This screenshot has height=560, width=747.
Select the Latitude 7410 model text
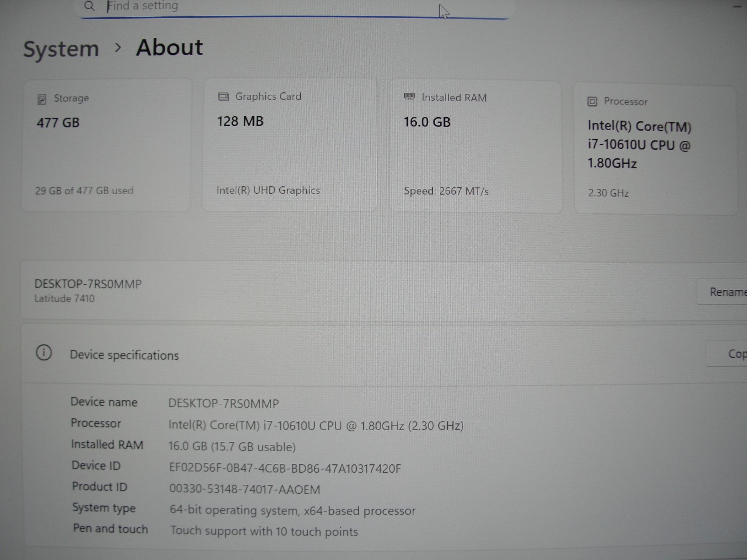[64, 299]
